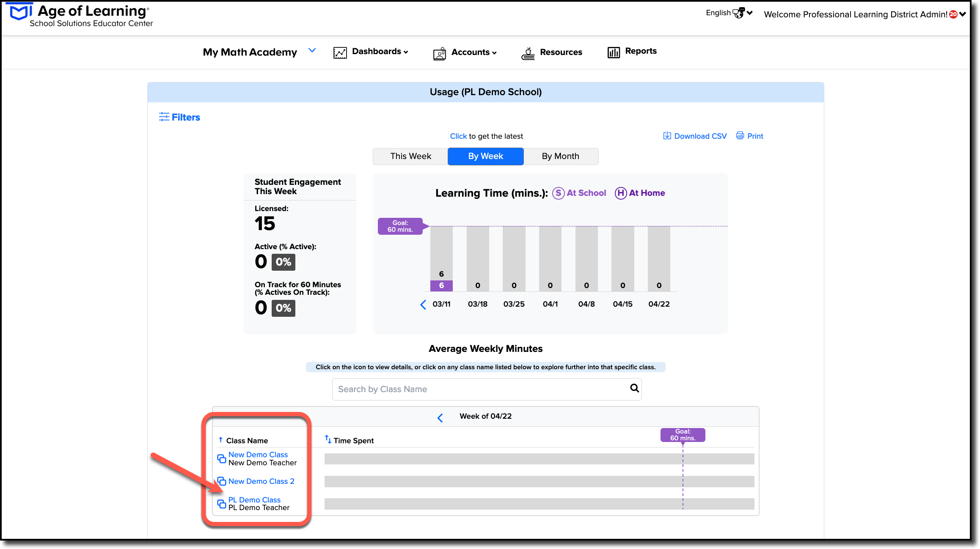
Task: Click the Search by Class Name field
Action: pos(487,389)
